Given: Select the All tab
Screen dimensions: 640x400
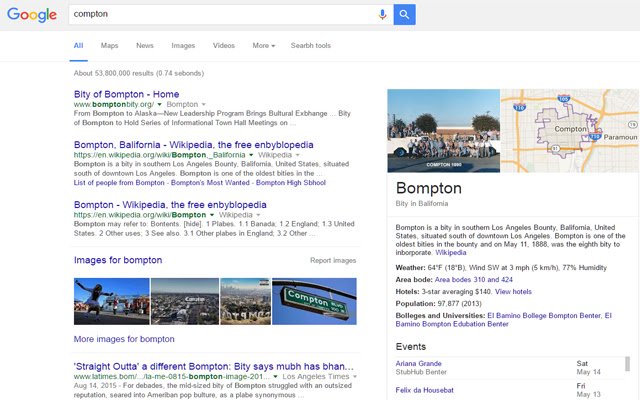Looking at the screenshot, I should click(x=78, y=46).
